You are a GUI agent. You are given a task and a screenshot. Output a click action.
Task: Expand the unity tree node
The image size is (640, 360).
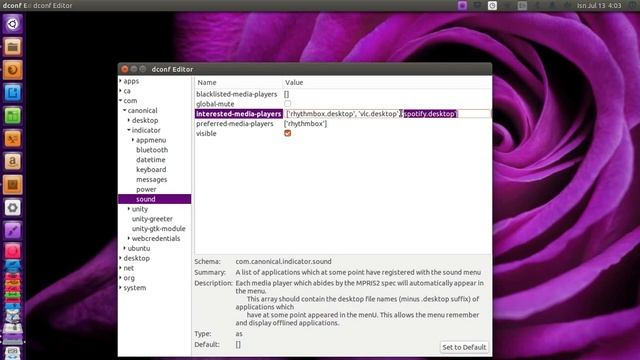[129, 209]
